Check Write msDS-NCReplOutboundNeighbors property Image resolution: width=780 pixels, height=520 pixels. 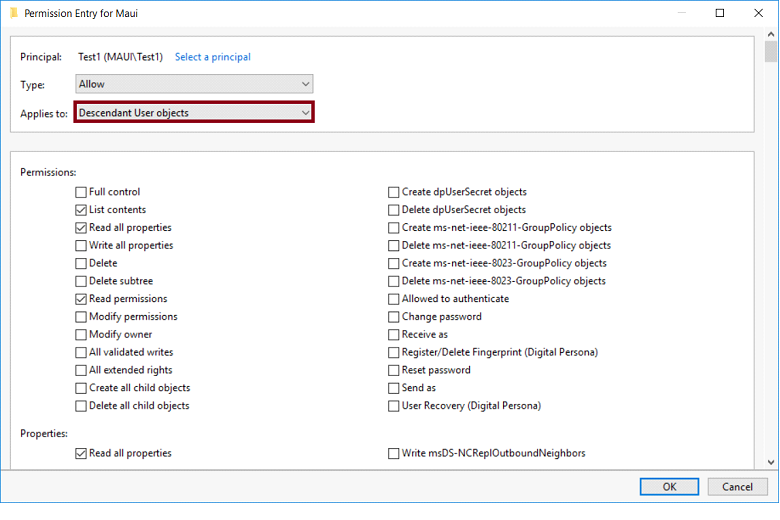394,454
